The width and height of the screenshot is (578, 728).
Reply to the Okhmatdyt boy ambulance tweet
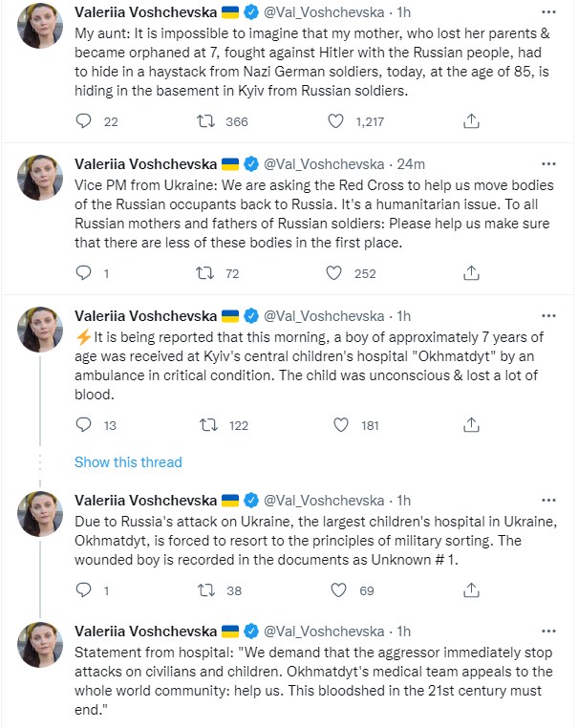coord(84,425)
